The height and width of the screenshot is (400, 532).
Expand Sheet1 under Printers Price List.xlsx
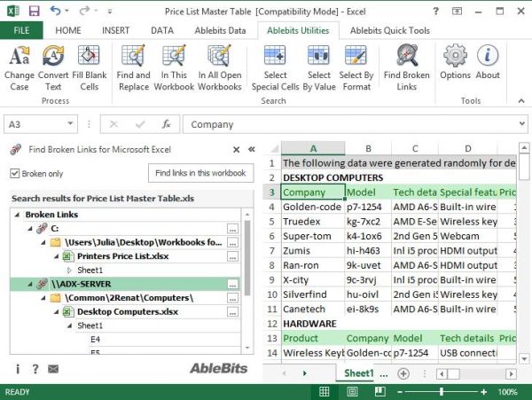tap(69, 270)
